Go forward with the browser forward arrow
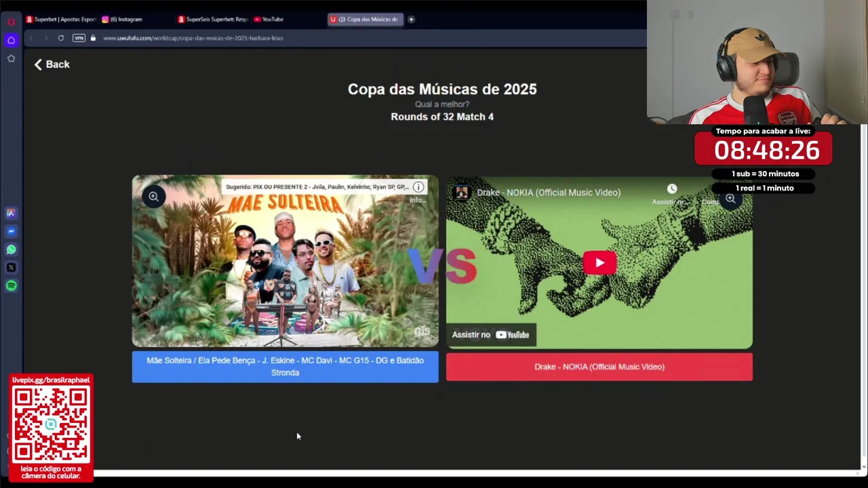The width and height of the screenshot is (868, 488). [x=45, y=38]
